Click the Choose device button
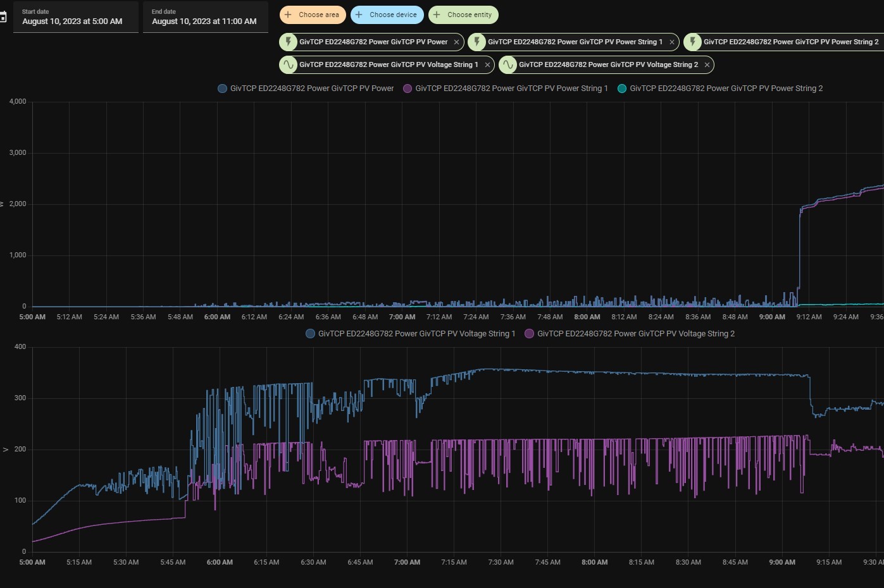Viewport: 884px width, 588px height. [387, 15]
